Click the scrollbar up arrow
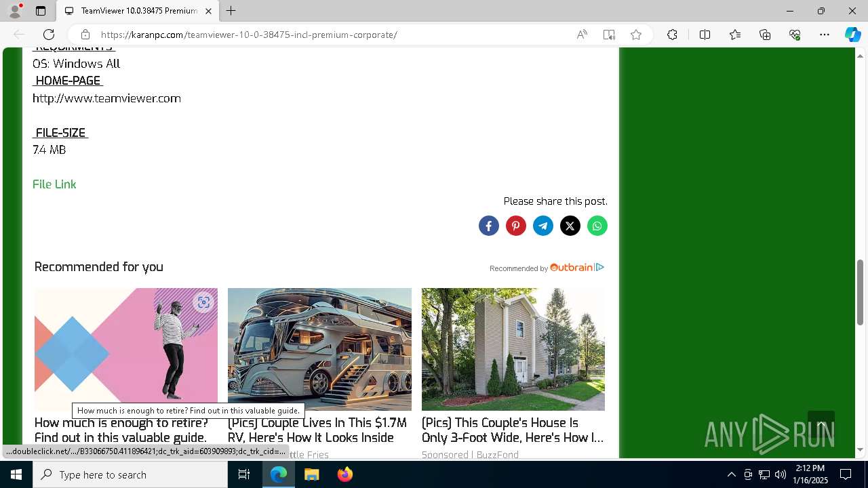Viewport: 868px width, 488px height. tap(861, 55)
